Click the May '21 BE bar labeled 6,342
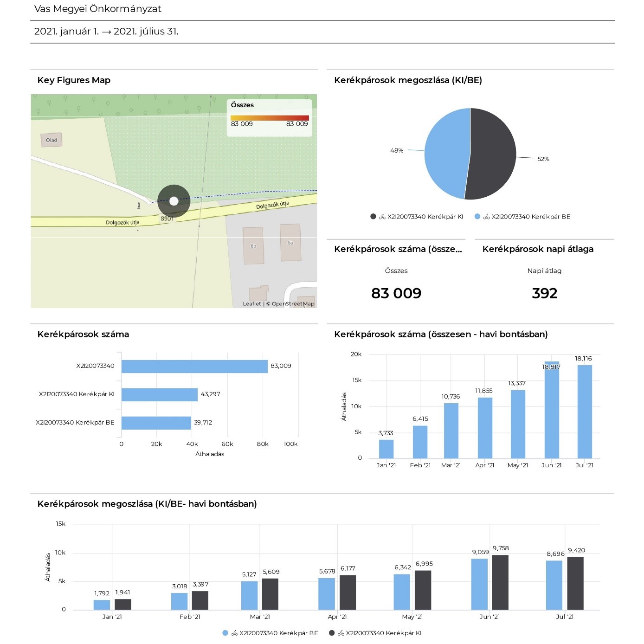 click(x=402, y=592)
